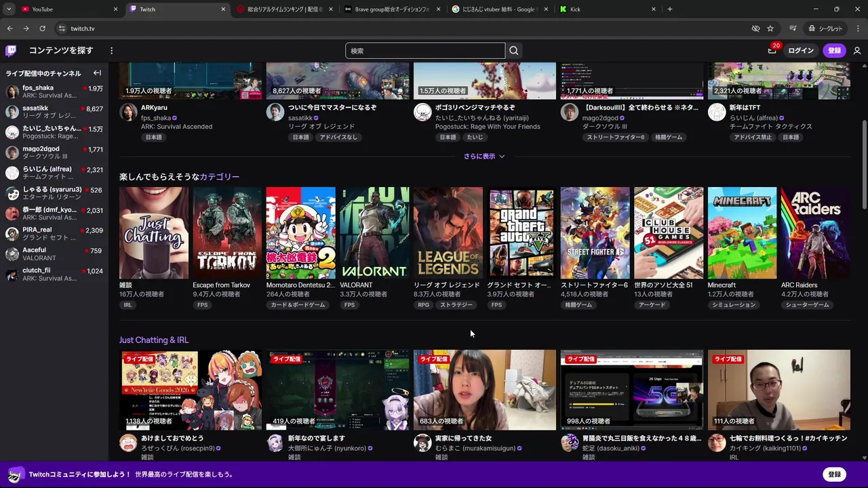Open PiRA_real avatar in sidebar

[12, 234]
